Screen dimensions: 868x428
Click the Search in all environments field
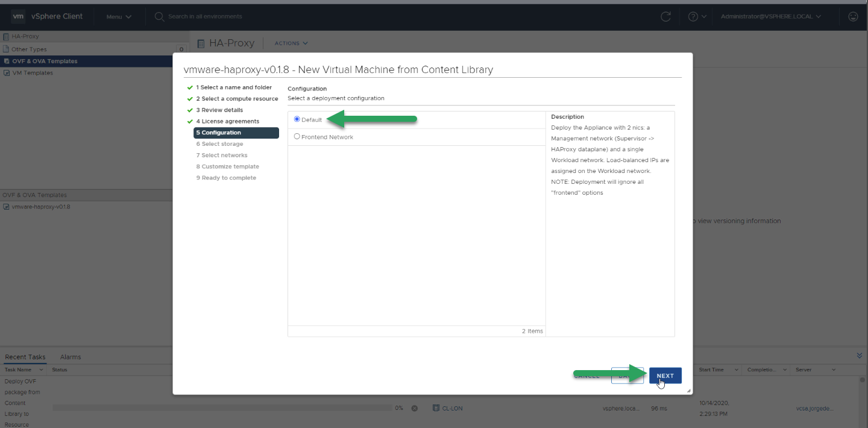click(205, 17)
